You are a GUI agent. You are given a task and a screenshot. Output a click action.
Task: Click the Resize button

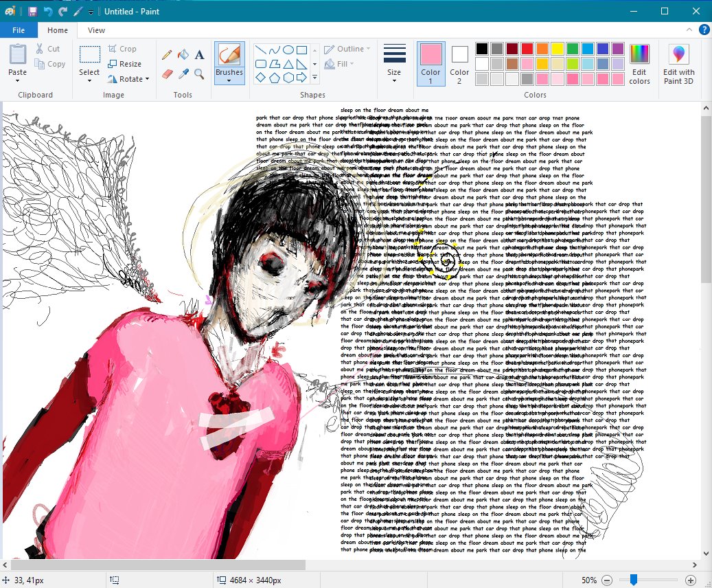[124, 64]
